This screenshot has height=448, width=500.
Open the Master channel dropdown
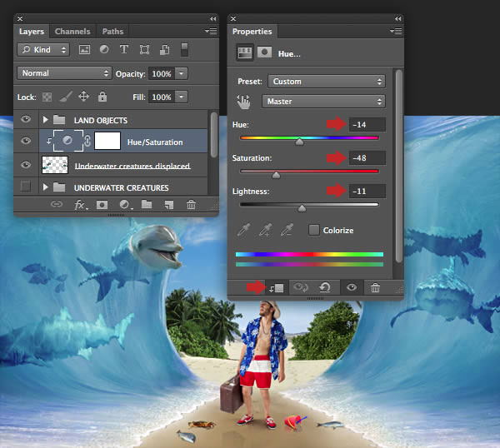323,102
